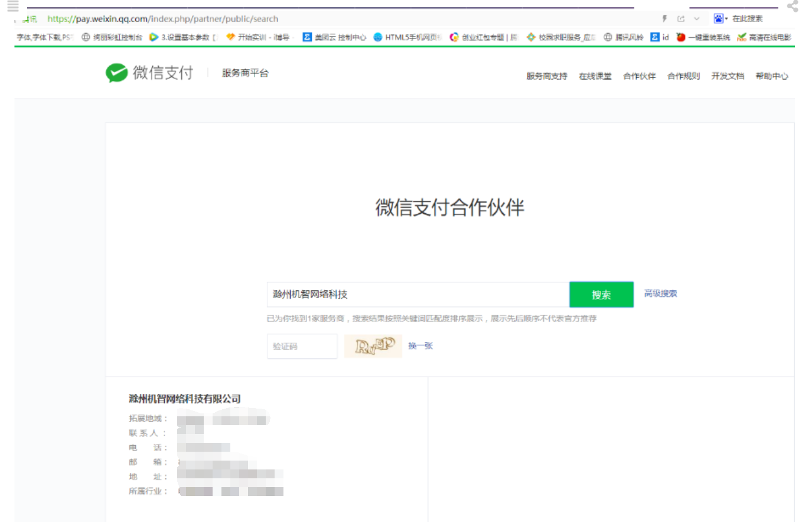Open the 3.设置基本参数 bookmark
The height and width of the screenshot is (522, 812).
(x=184, y=37)
